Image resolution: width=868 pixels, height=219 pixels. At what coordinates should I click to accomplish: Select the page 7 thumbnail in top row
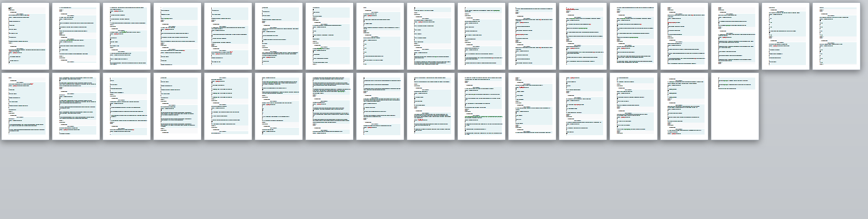click(329, 36)
